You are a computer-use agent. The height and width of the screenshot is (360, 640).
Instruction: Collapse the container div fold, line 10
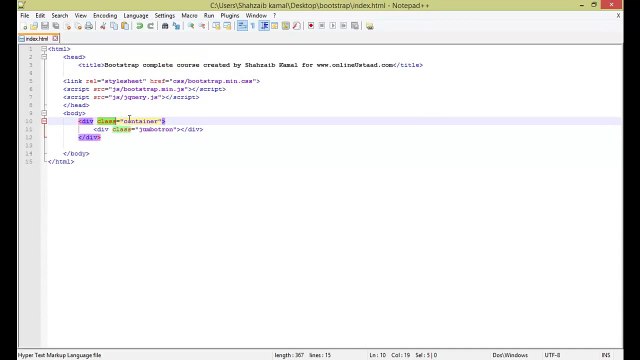(44, 121)
